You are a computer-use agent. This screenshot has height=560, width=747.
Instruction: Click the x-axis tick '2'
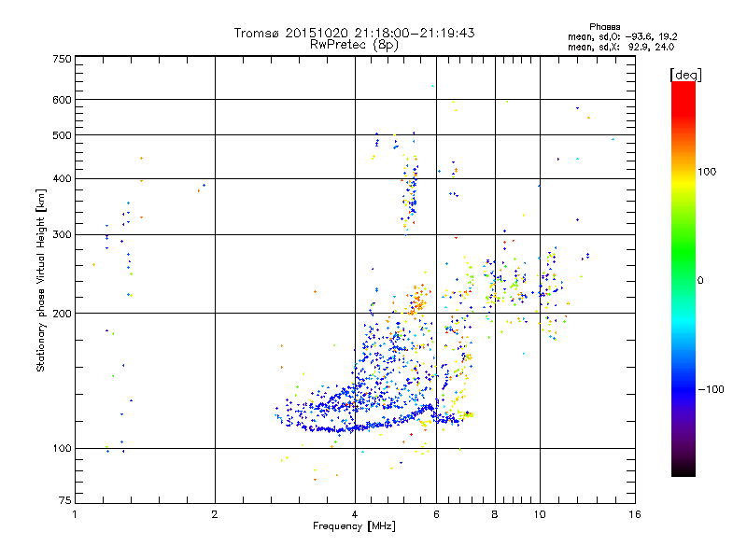(215, 514)
